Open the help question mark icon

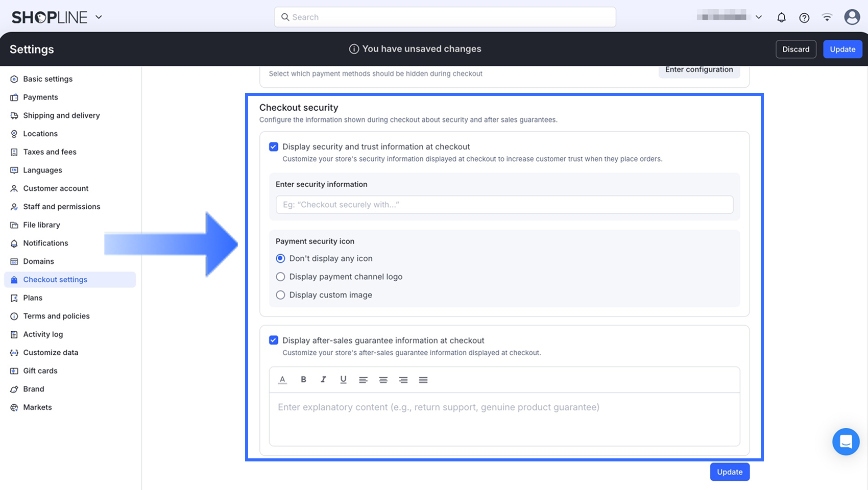point(804,17)
